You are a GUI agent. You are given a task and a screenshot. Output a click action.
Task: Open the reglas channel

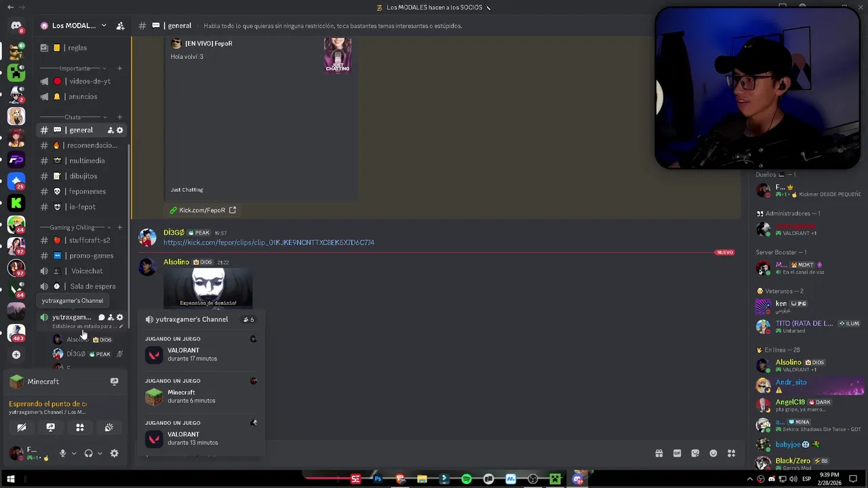click(x=81, y=48)
